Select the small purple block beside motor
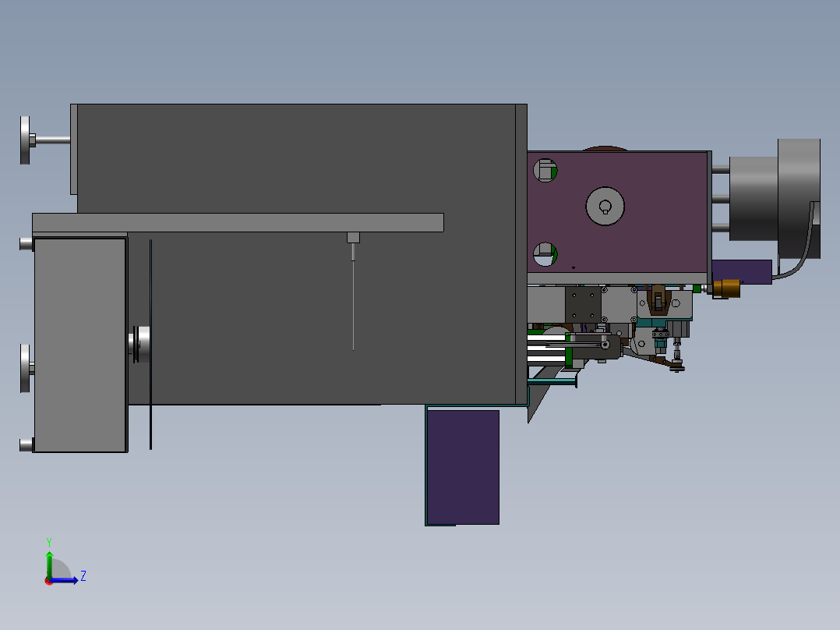 742,272
